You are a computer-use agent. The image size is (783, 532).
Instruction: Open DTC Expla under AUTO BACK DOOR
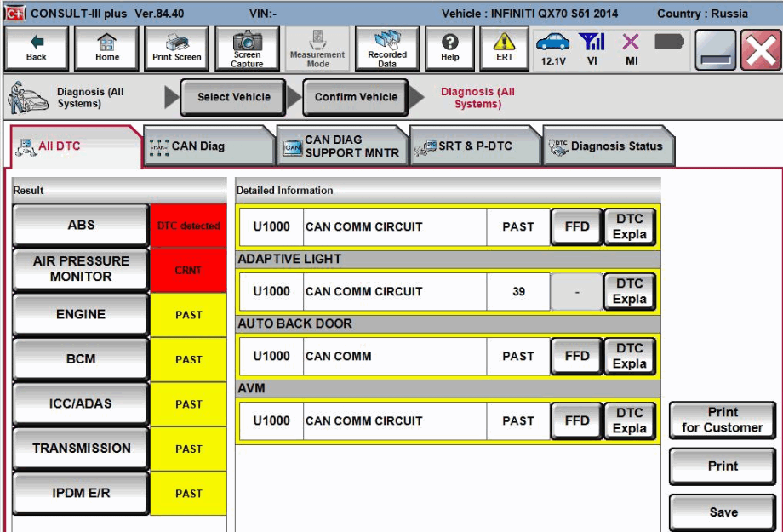click(x=630, y=356)
